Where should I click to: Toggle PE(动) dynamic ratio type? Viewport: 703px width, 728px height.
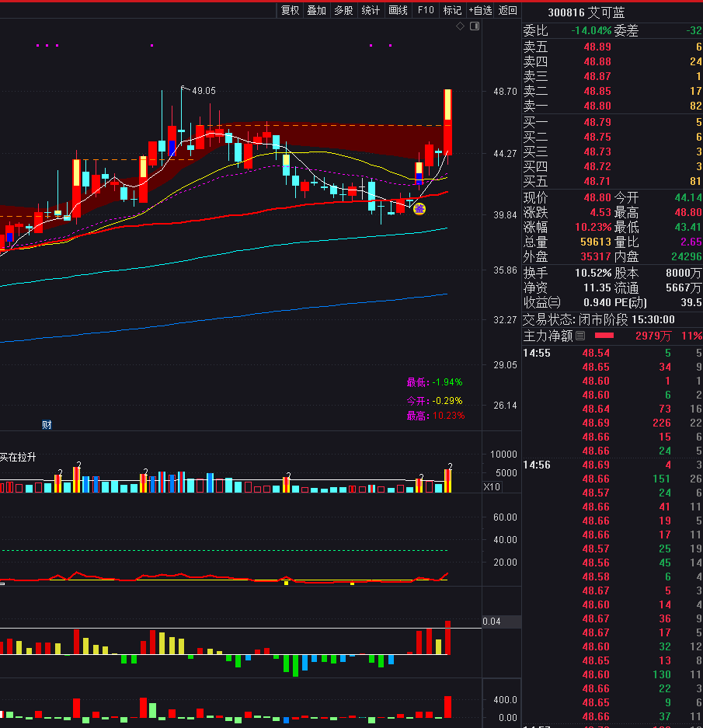(631, 302)
